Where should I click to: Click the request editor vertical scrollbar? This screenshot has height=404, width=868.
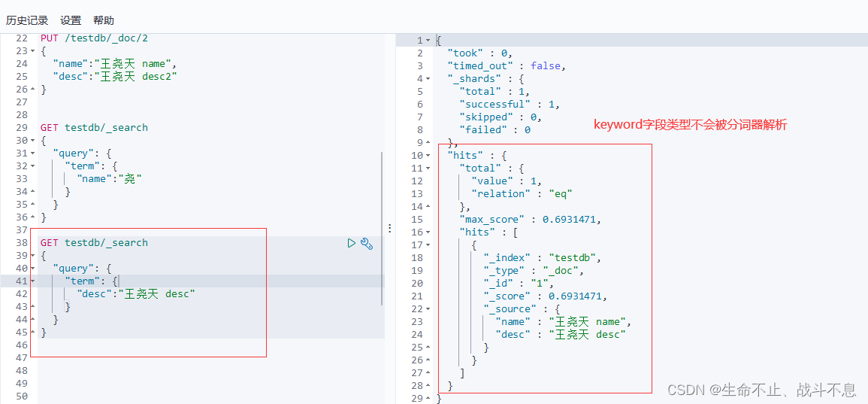(382, 226)
